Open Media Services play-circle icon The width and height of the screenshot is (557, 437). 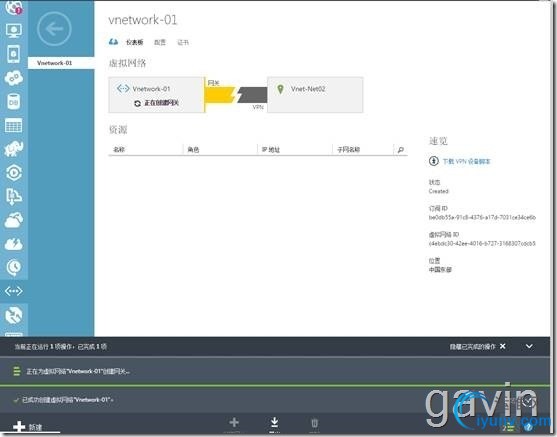(x=13, y=173)
